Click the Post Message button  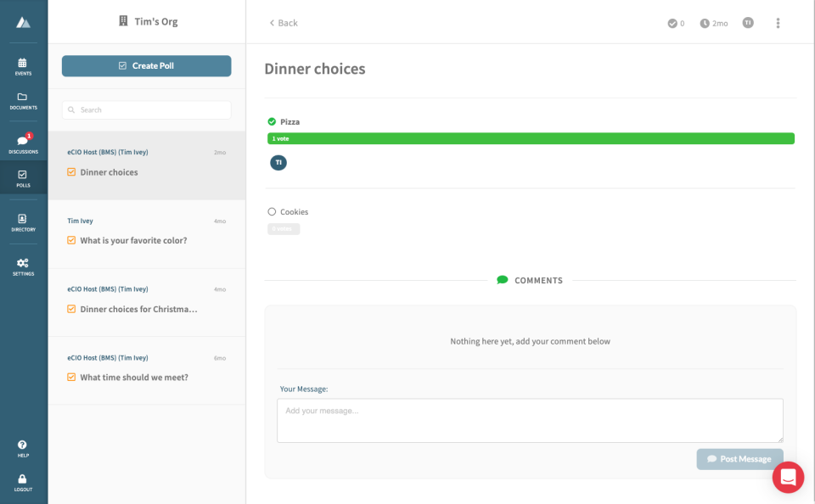739,459
